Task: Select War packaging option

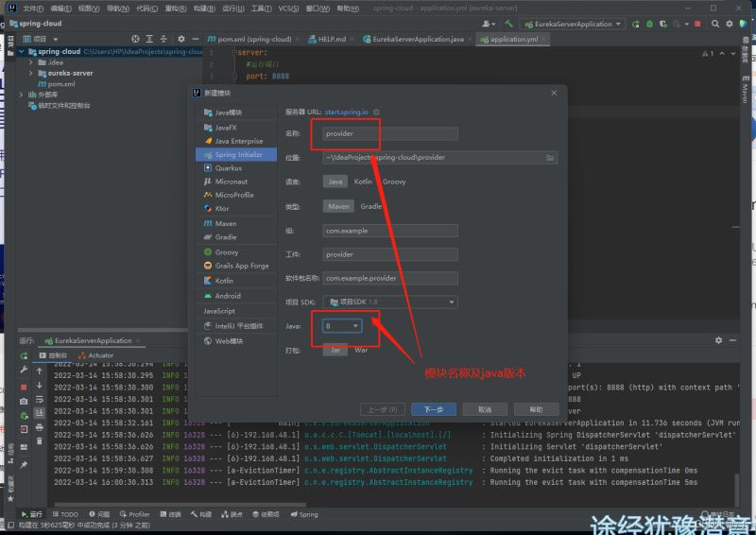Action: [361, 350]
